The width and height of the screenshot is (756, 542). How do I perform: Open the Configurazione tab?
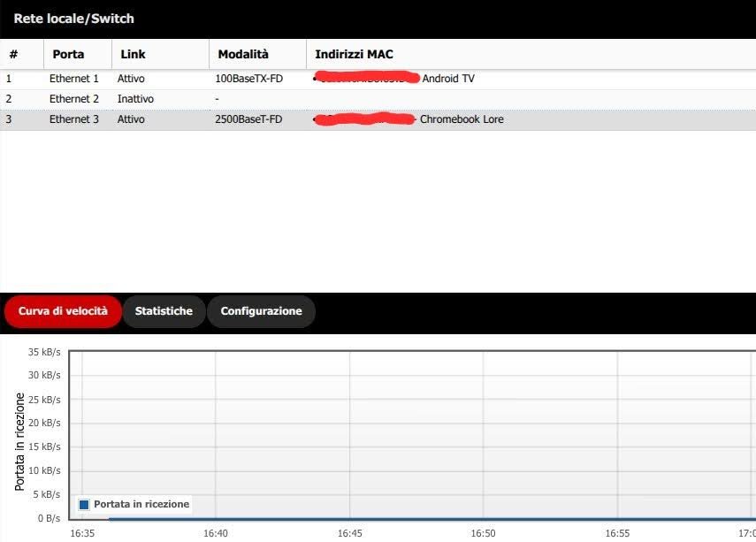262,311
